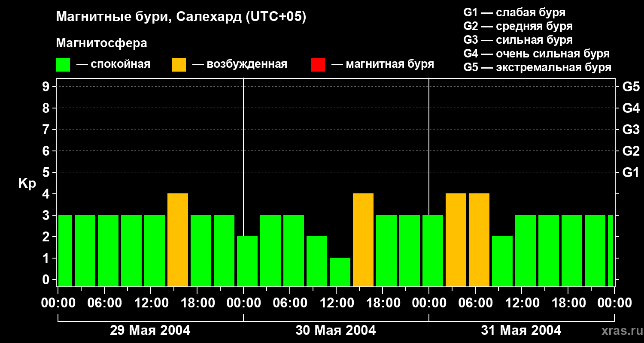644x343 pixels.
Task: Click the green Kp 1 bar on 30 May
Action: [340, 272]
